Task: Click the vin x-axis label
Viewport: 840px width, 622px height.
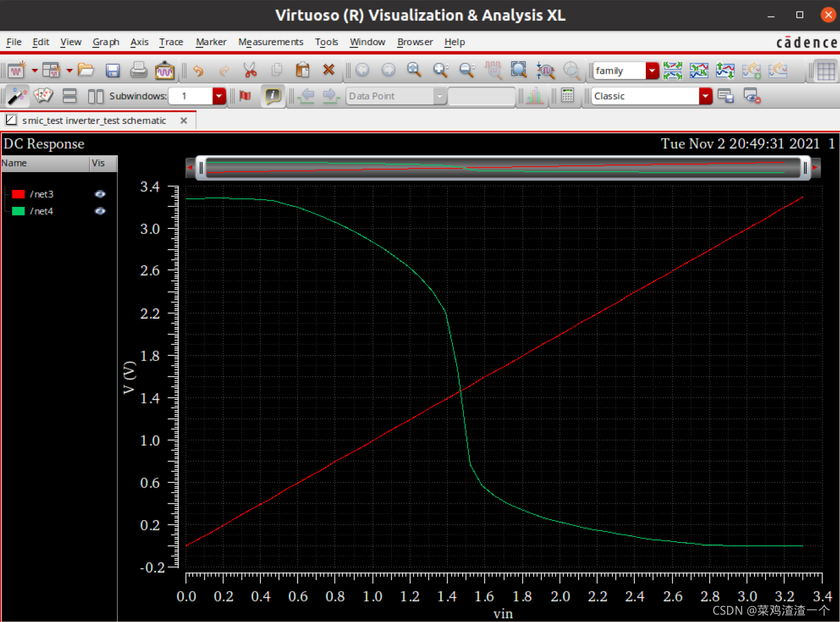Action: coord(503,614)
